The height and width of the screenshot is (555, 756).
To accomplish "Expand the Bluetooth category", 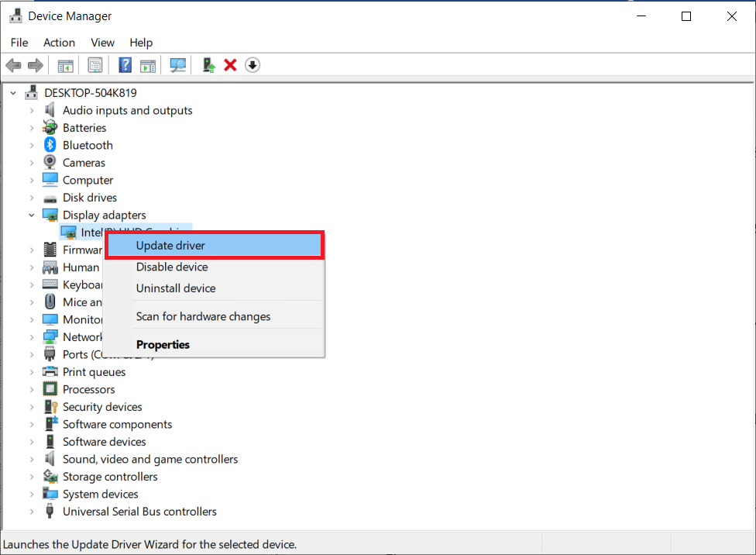I will click(x=31, y=145).
